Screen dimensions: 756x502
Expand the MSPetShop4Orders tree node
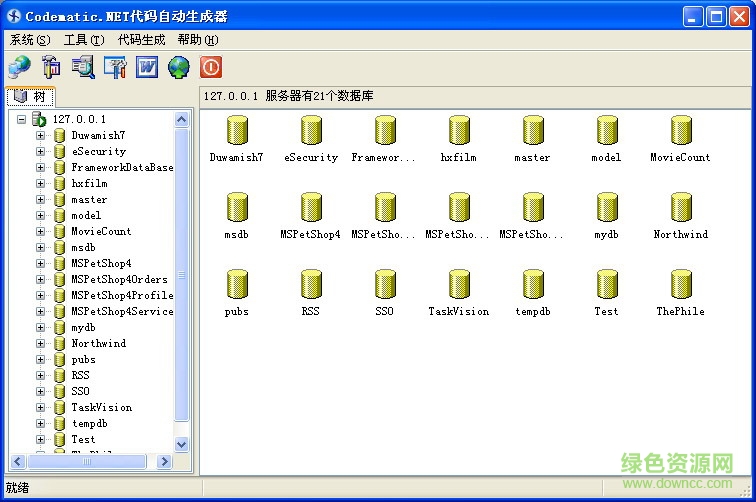[40, 279]
